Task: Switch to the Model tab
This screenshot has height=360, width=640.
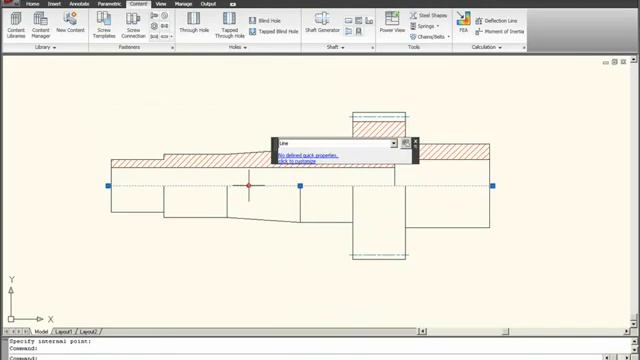Action: click(41, 332)
